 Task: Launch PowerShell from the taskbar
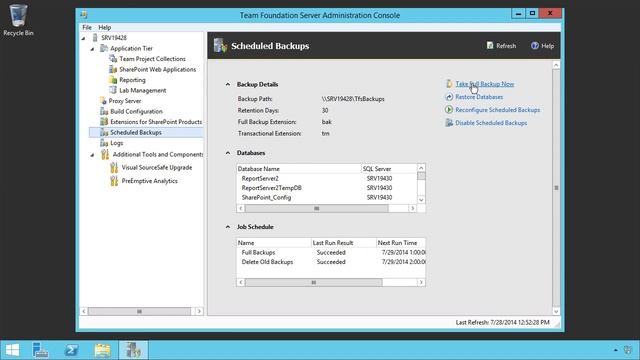click(71, 350)
